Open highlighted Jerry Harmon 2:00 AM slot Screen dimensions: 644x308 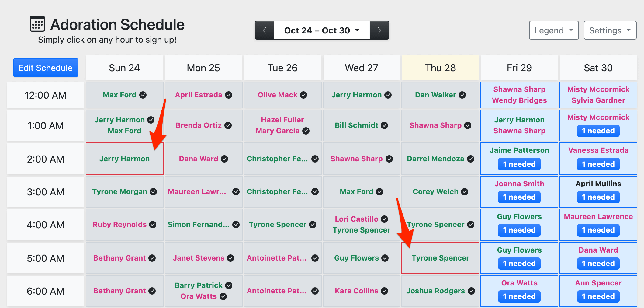[124, 159]
